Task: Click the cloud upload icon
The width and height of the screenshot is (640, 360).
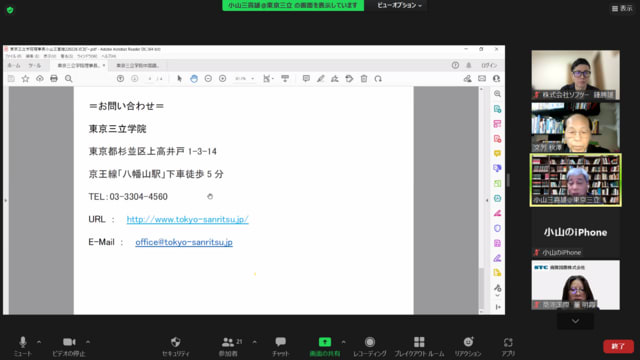Action: (x=40, y=79)
